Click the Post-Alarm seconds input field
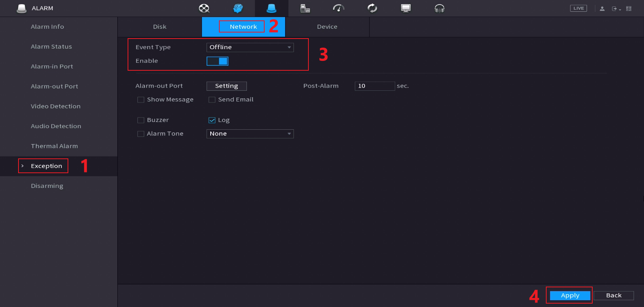Screen dimensions: 644x307 374,86
